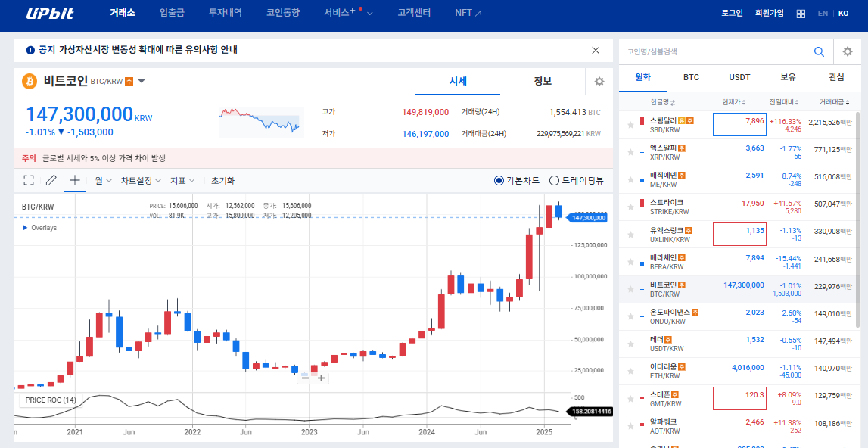Click the Bitcoin coin logo

30,82
